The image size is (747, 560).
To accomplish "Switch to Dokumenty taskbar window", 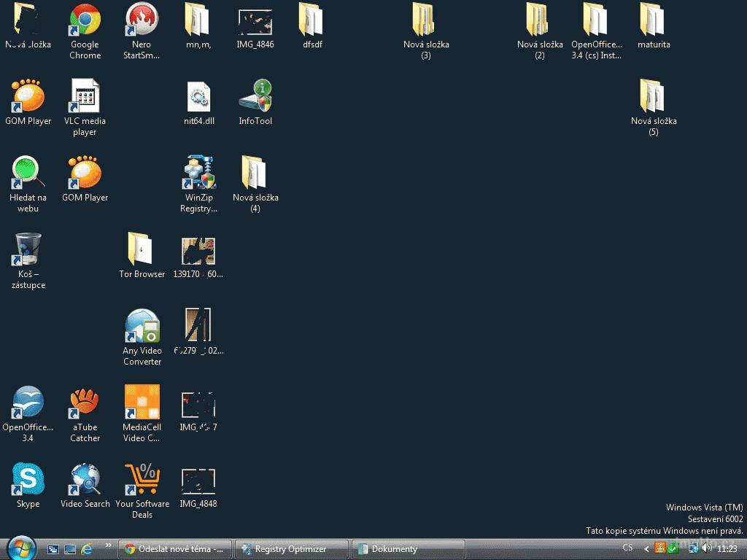I will [407, 549].
